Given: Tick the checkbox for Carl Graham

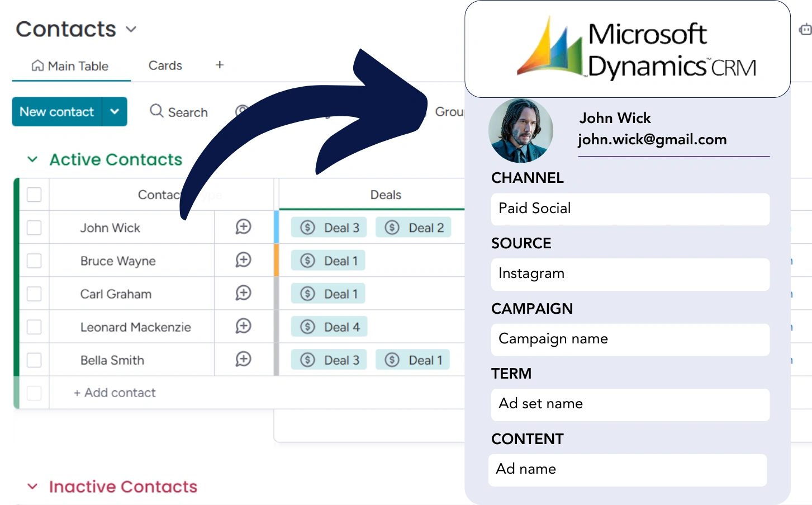Looking at the screenshot, I should tap(34, 294).
